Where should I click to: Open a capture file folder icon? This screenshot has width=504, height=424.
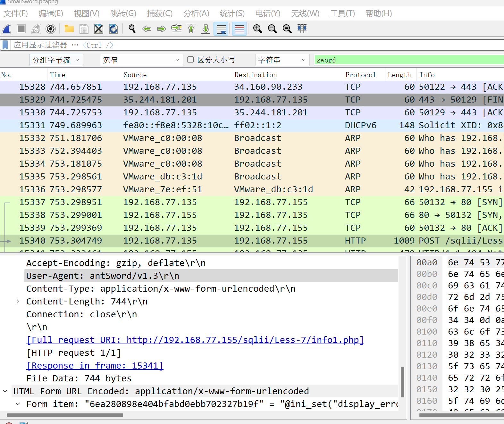pos(69,29)
